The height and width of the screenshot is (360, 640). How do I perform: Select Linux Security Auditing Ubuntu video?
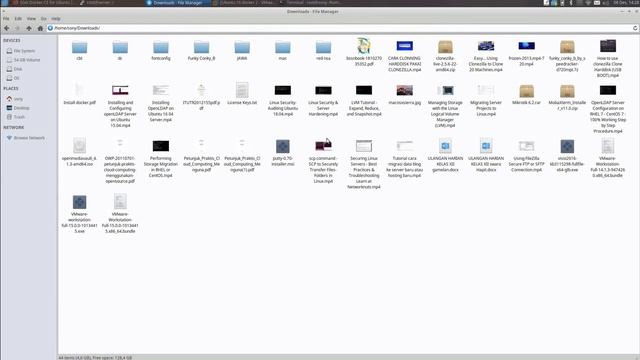click(x=282, y=100)
